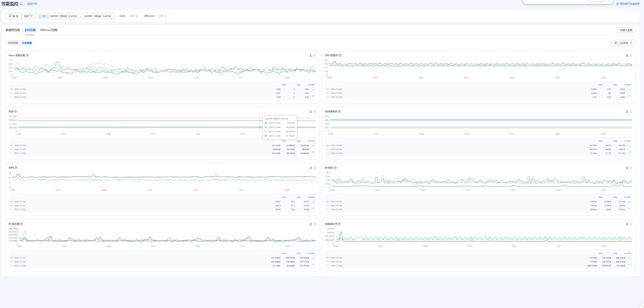Open the OBServer filter dropdown

[x=162, y=16]
